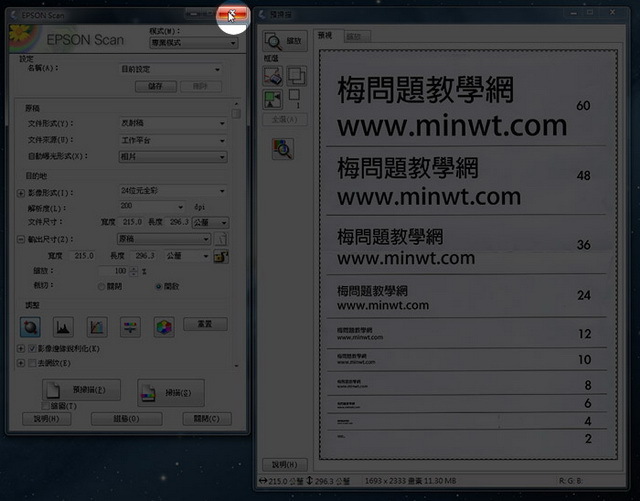640x501 pixels.
Task: Click the settings panel scroll up arrow
Action: [236, 104]
